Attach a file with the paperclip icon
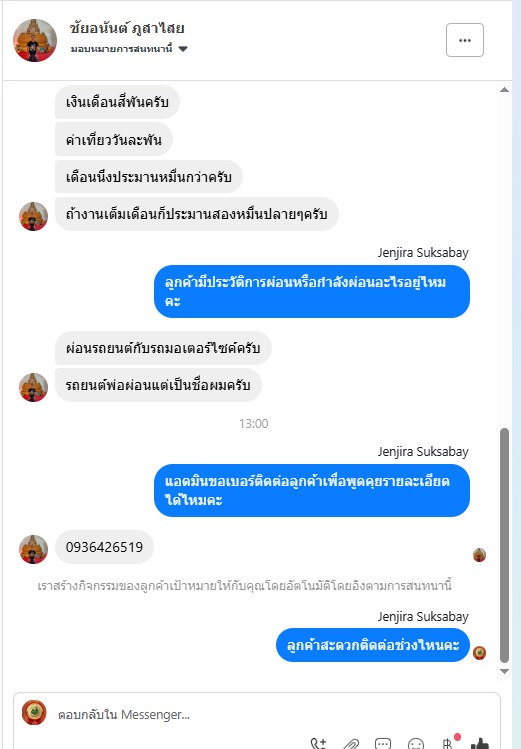 pyautogui.click(x=351, y=743)
